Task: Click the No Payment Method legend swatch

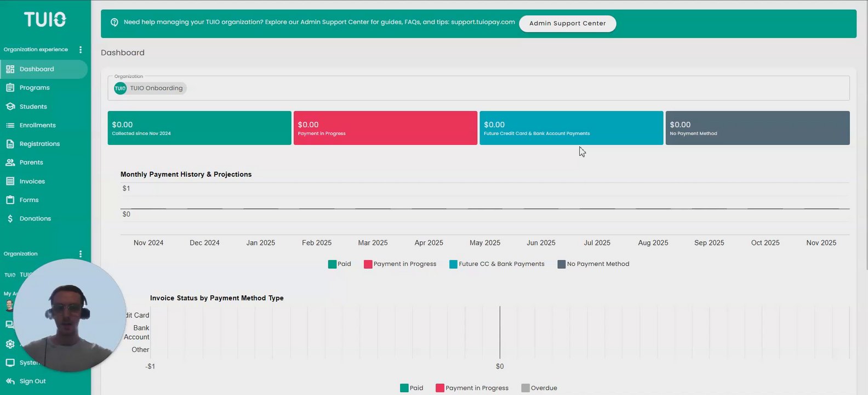Action: [561, 264]
